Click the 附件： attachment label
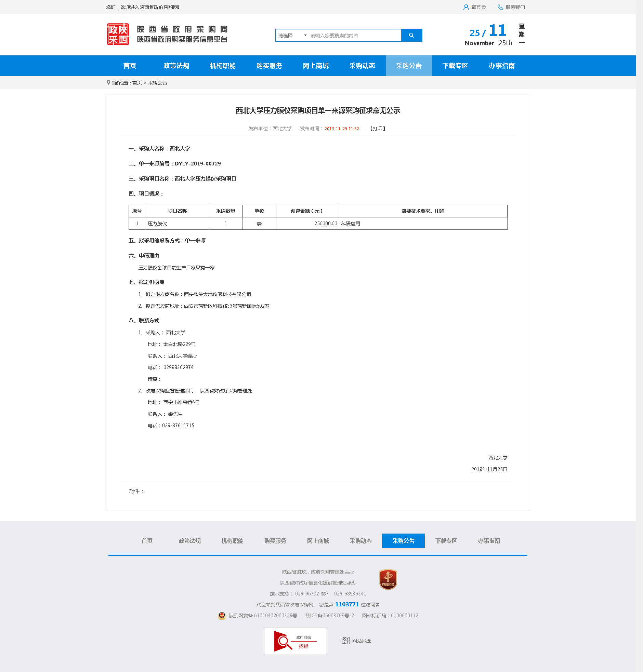643x672 pixels. coord(136,491)
